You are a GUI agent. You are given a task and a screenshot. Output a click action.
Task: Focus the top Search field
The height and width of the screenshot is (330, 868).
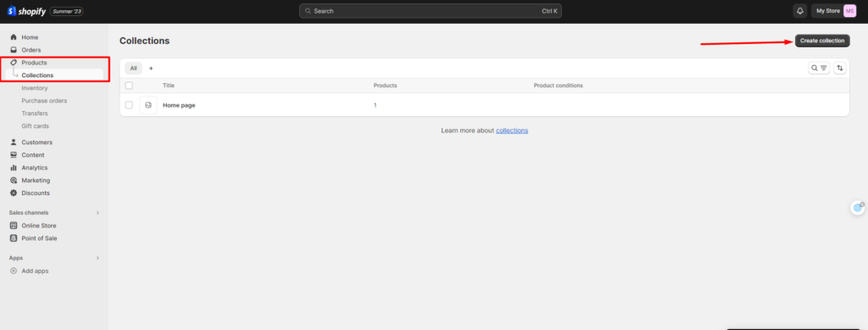point(430,11)
